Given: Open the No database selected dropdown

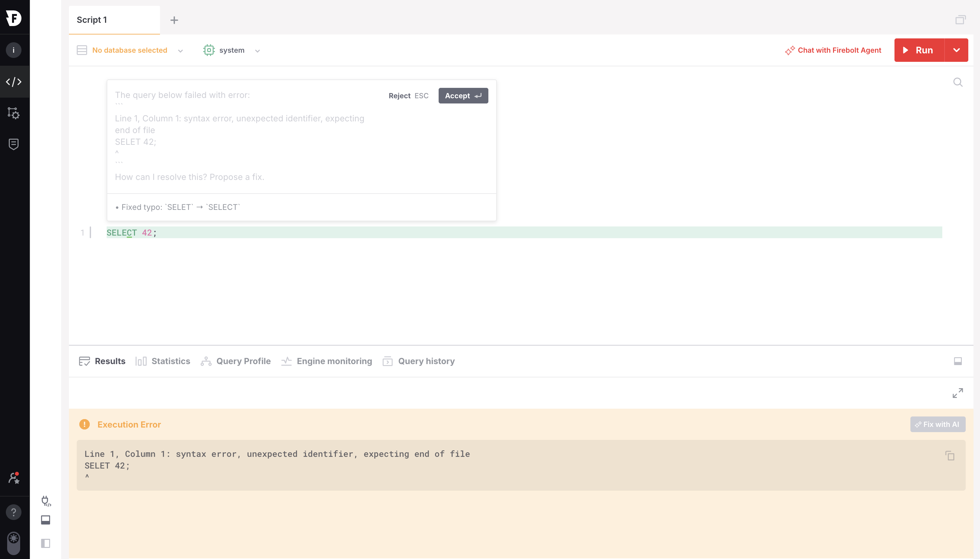Looking at the screenshot, I should (x=130, y=50).
